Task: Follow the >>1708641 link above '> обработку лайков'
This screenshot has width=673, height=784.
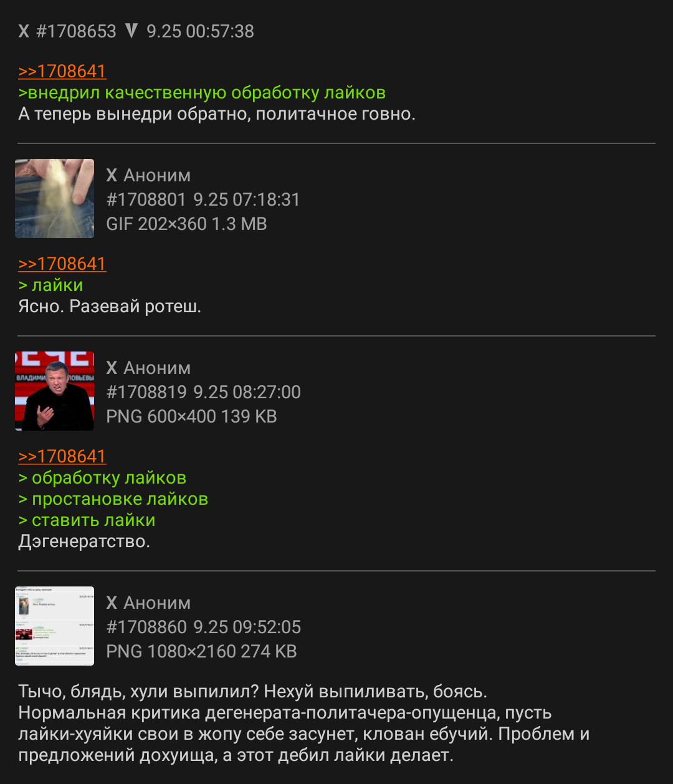Action: click(62, 456)
